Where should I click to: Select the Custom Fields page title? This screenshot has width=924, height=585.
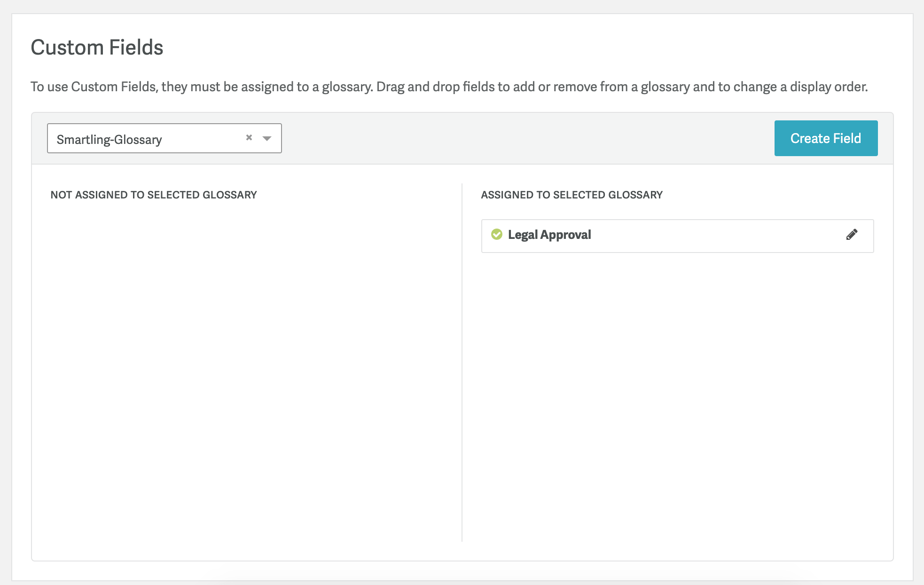pyautogui.click(x=97, y=47)
